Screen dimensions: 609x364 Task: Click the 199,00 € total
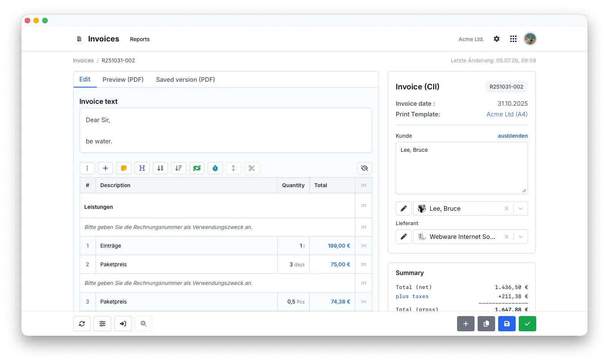[339, 246]
